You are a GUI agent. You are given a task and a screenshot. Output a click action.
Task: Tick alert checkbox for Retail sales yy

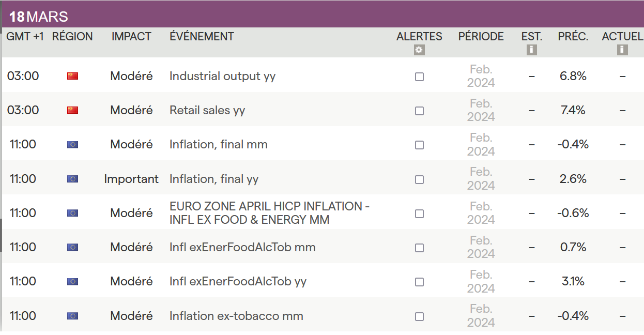point(419,111)
